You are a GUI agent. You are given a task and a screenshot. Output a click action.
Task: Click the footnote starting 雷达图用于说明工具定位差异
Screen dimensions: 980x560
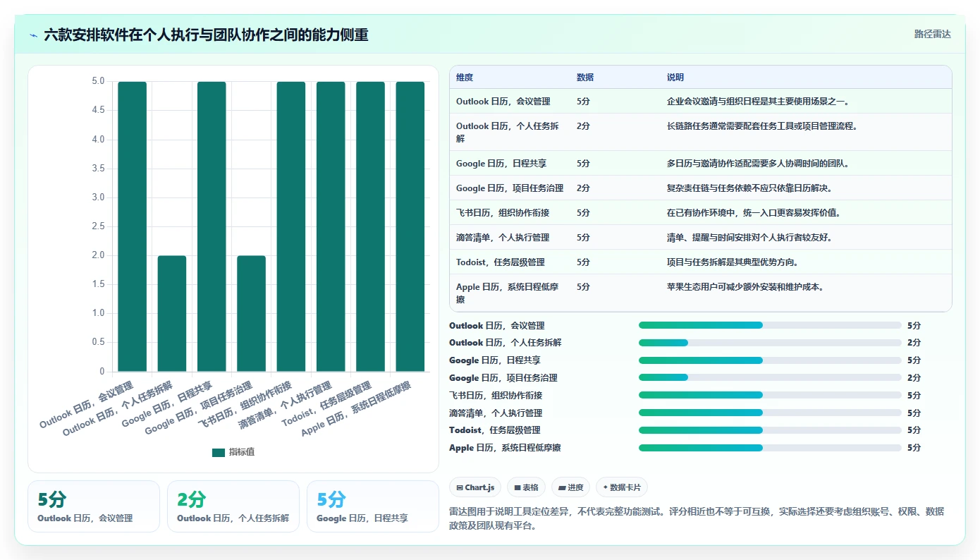696,518
